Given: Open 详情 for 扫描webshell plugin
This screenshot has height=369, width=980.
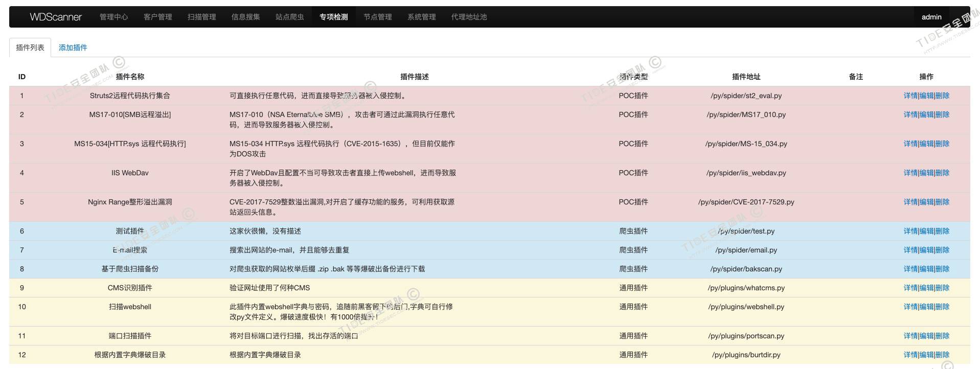Looking at the screenshot, I should coord(910,307).
